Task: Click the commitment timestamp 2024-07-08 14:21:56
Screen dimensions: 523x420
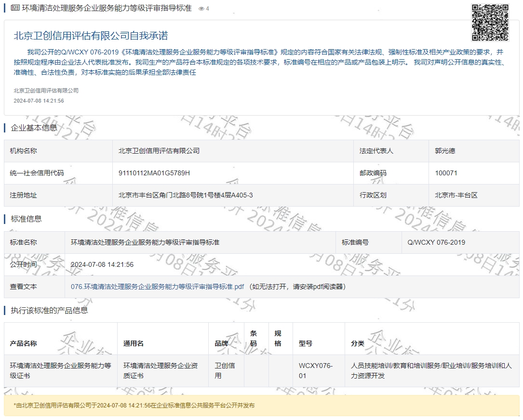Action: click(39, 101)
